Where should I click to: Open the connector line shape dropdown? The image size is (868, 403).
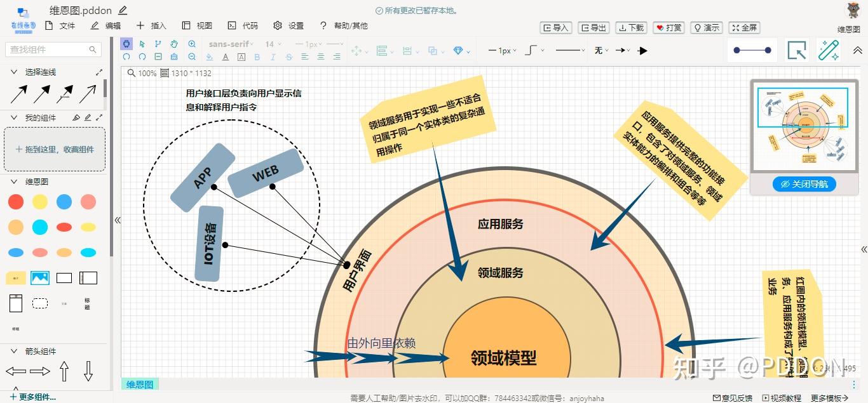coord(534,50)
